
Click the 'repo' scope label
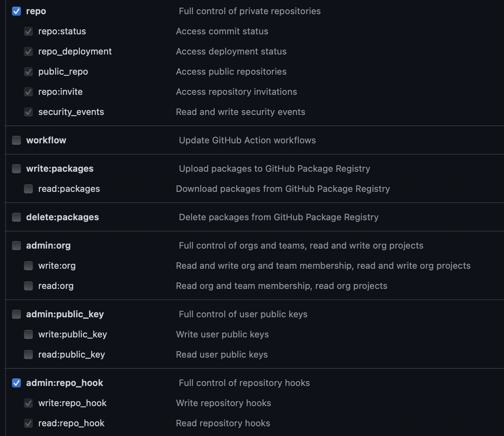point(36,11)
